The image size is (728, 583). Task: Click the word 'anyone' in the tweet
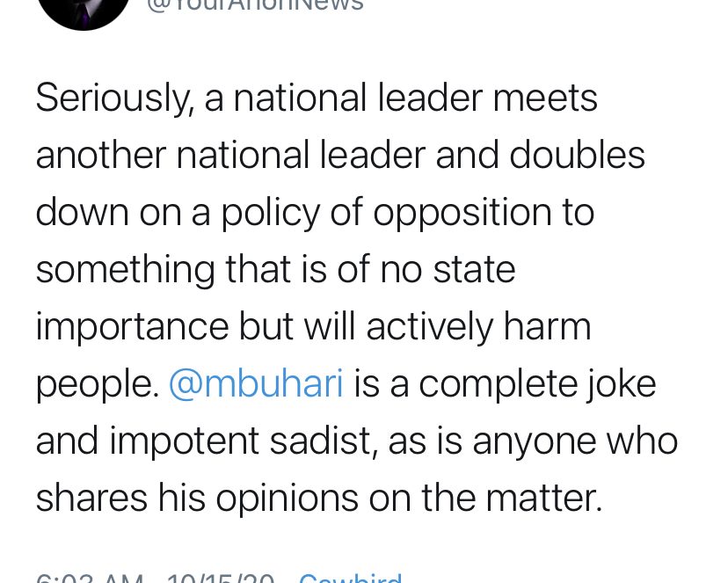tap(534, 442)
